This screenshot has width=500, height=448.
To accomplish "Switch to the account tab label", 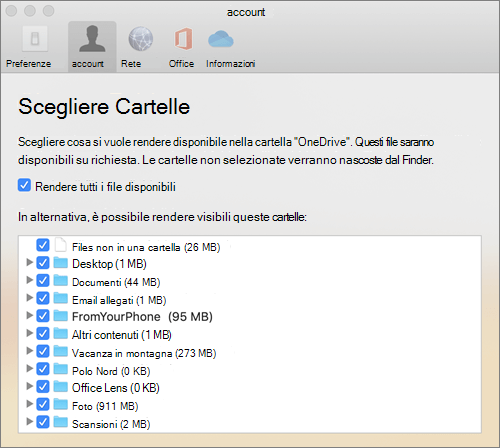I will pos(88,64).
